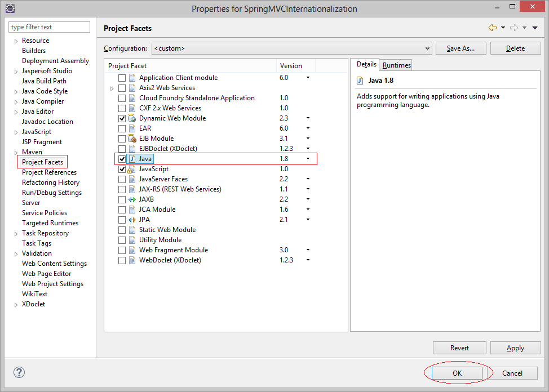The height and width of the screenshot is (392, 549).
Task: Uncheck the Java facet checkbox
Action: pos(122,159)
